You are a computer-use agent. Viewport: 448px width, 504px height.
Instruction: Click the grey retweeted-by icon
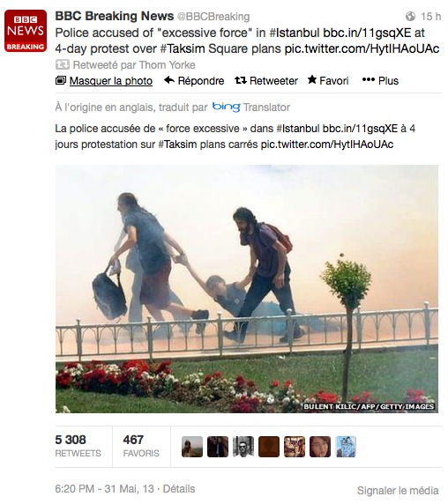pos(62,64)
